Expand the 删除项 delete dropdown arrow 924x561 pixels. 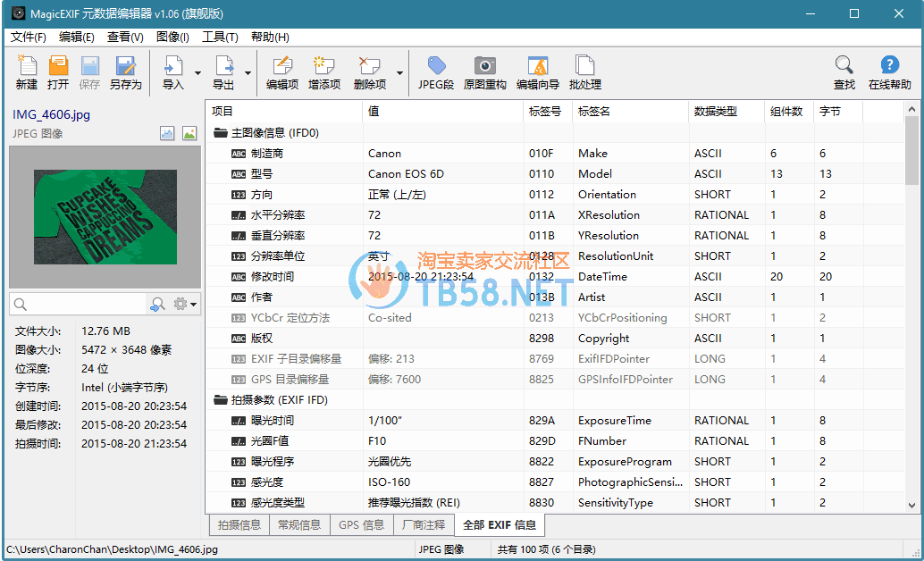tap(399, 73)
